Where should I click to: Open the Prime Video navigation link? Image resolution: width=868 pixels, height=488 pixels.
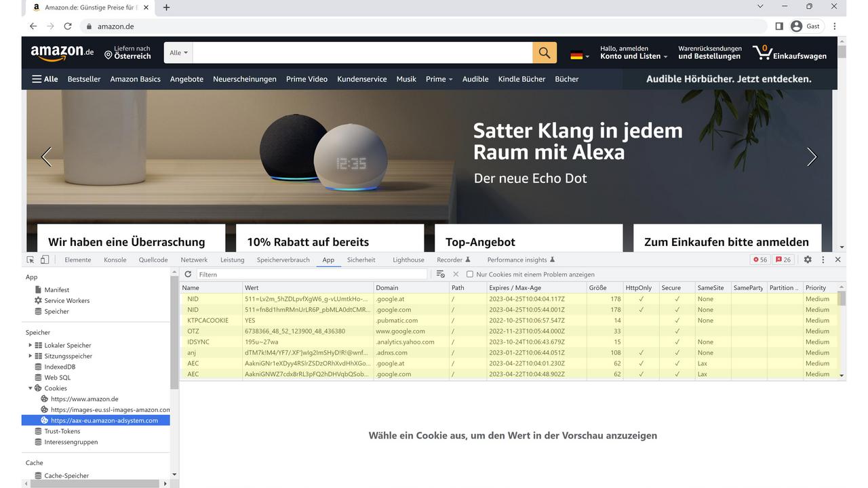pos(307,79)
